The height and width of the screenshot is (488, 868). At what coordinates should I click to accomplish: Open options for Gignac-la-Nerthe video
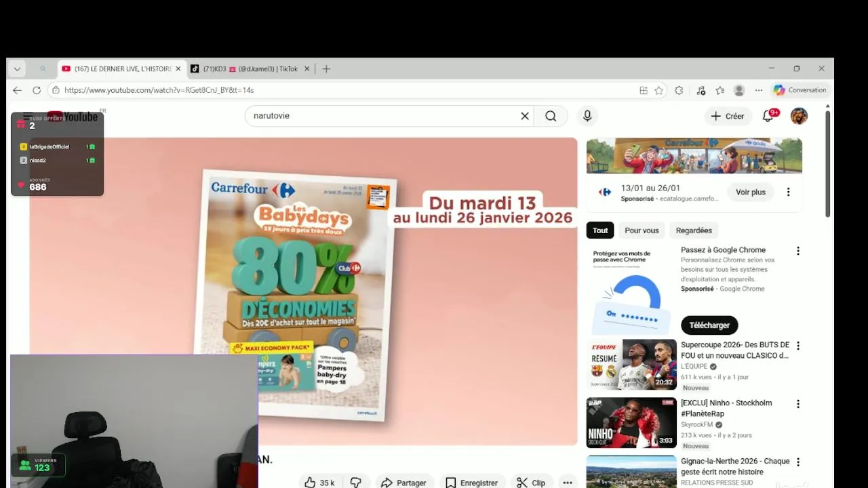(798, 462)
